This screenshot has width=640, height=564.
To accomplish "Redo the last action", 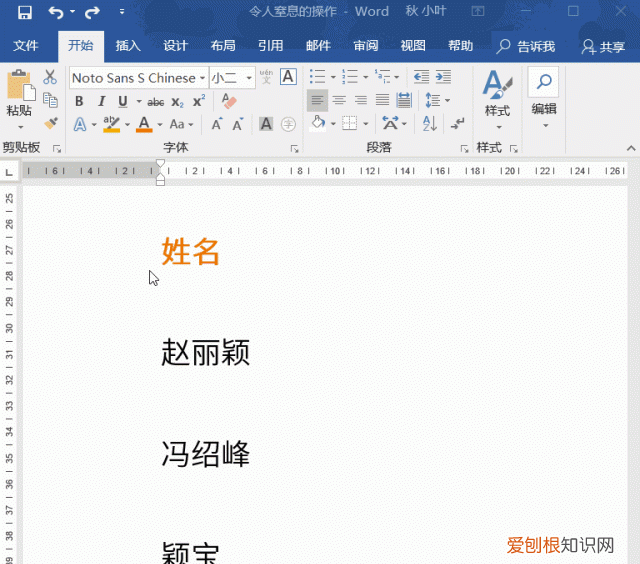I will point(92,12).
